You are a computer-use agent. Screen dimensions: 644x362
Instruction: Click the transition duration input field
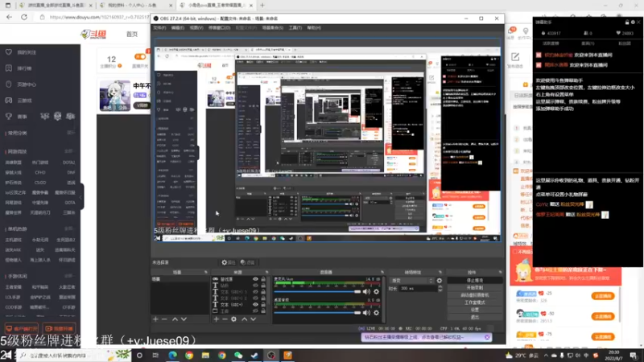(x=417, y=289)
